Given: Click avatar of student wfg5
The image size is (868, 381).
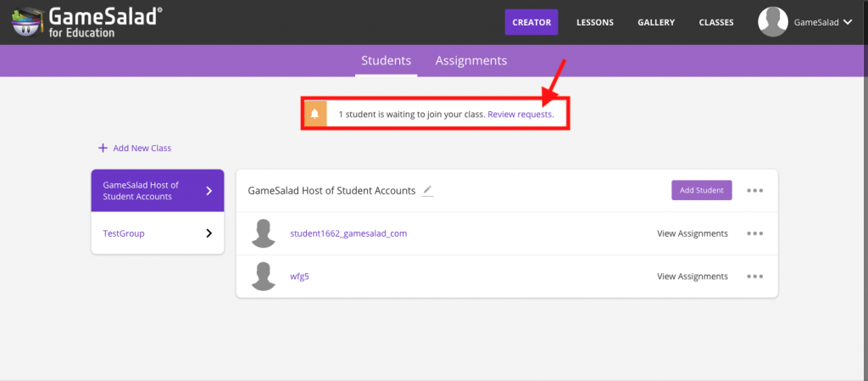Looking at the screenshot, I should point(264,277).
